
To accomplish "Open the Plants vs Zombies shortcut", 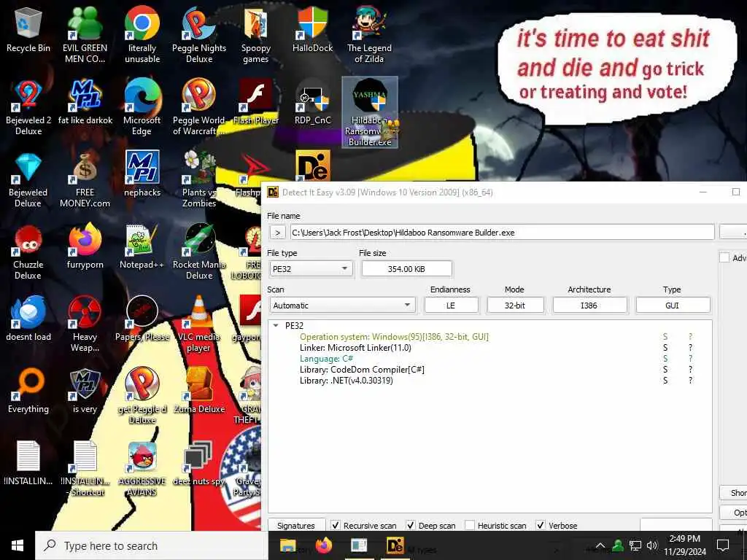I will pos(199,180).
